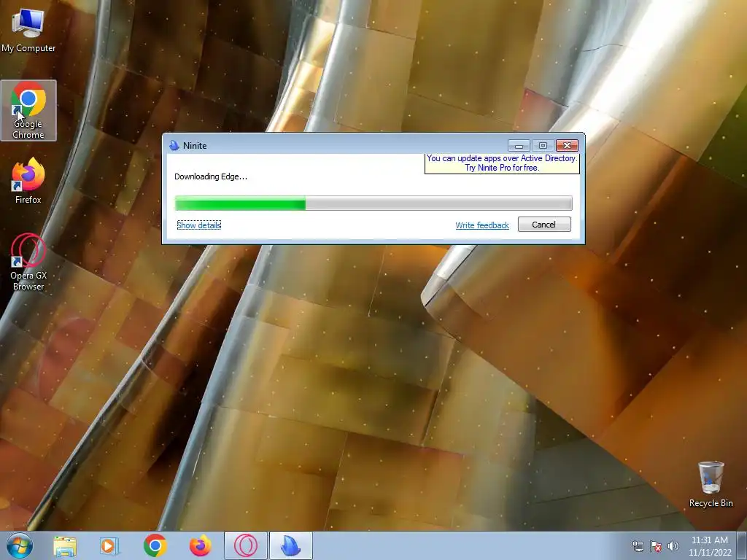
Task: Minimize the Ninite window
Action: point(519,145)
